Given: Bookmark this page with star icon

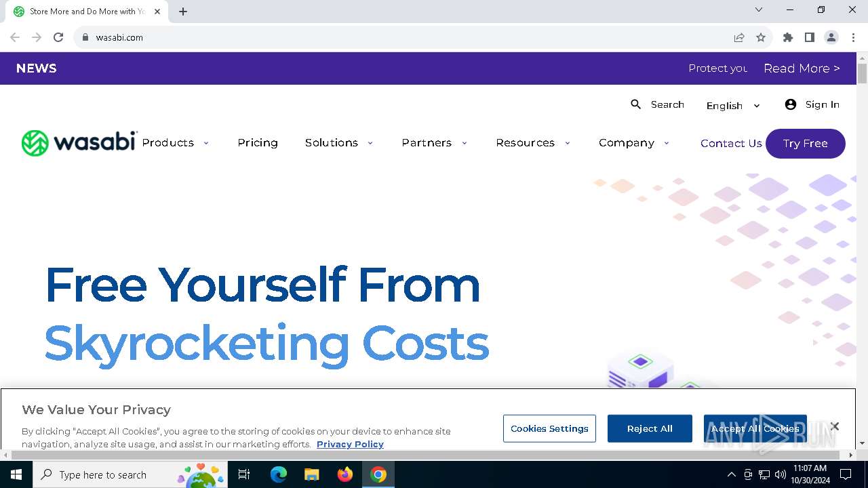Looking at the screenshot, I should point(761,37).
